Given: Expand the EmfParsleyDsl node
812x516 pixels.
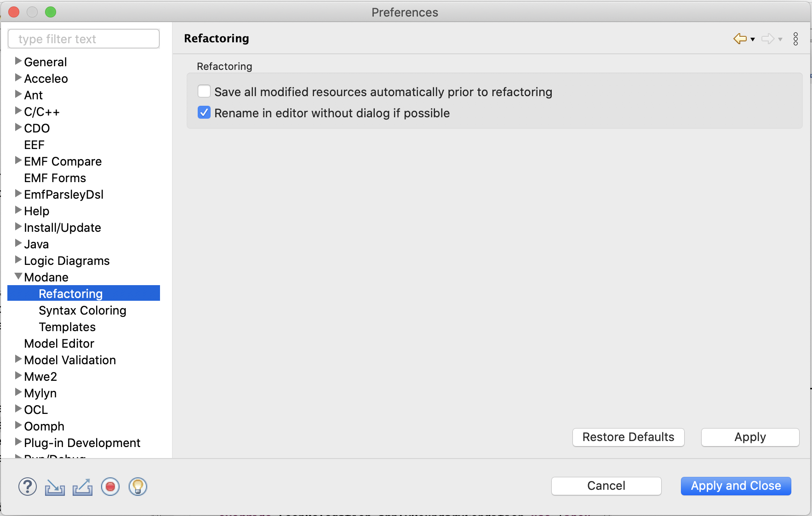Looking at the screenshot, I should [18, 193].
